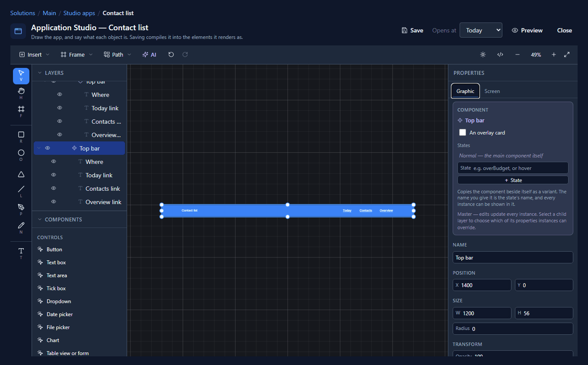Choose the Frame (F) tool in the side toolbar

[21, 112]
